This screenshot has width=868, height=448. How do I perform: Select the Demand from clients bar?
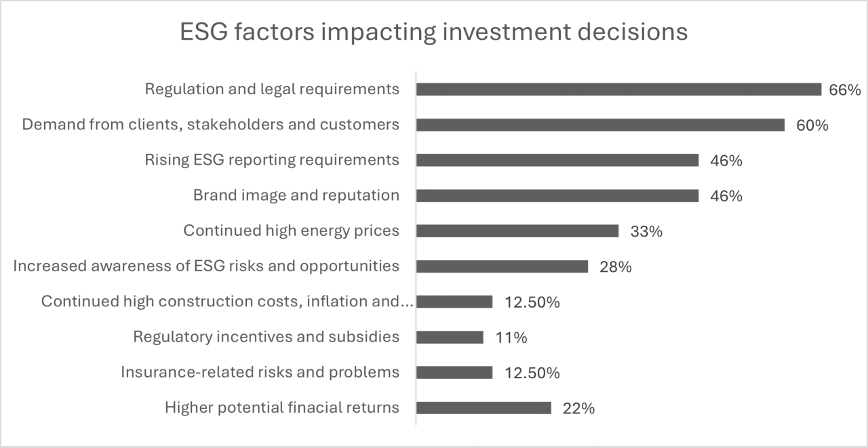click(x=601, y=125)
